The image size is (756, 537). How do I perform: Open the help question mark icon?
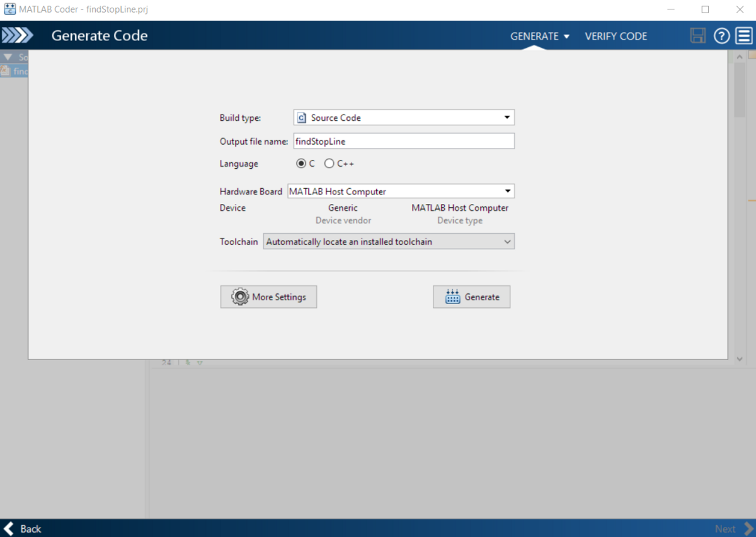tap(721, 36)
